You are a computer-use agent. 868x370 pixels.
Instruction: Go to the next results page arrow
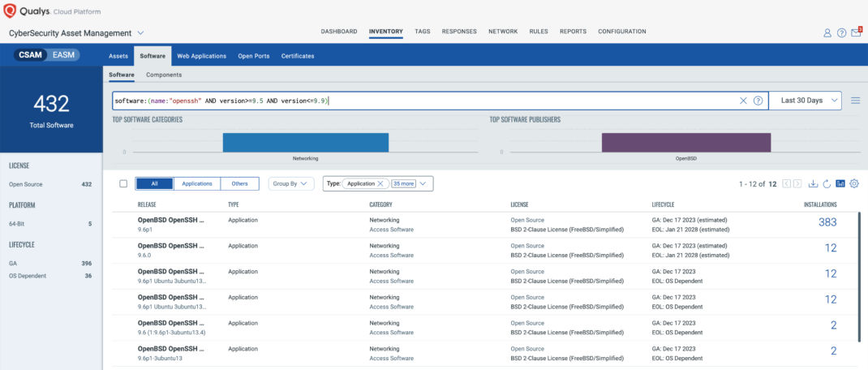tap(799, 184)
